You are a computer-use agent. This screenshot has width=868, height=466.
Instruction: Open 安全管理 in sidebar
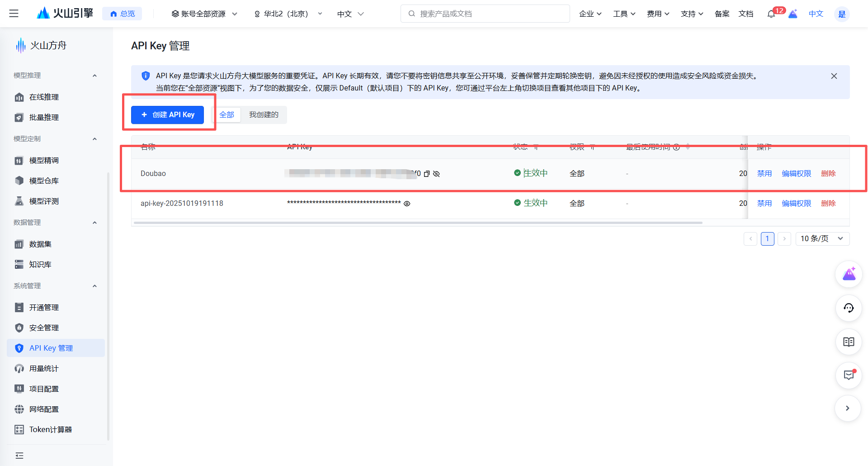pyautogui.click(x=56, y=328)
